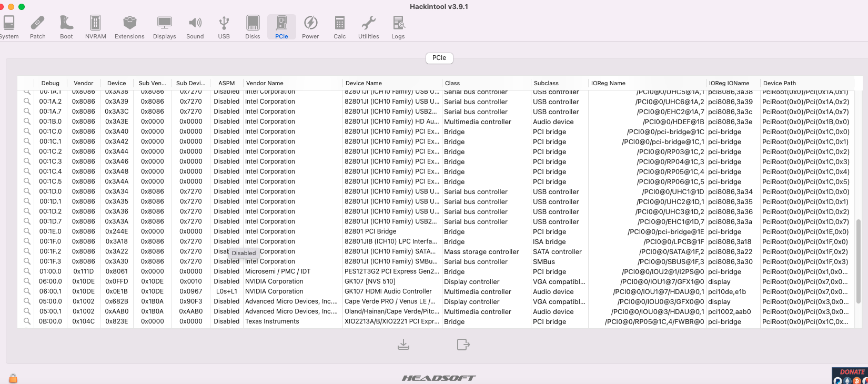Switch to the Boot section

coord(66,27)
